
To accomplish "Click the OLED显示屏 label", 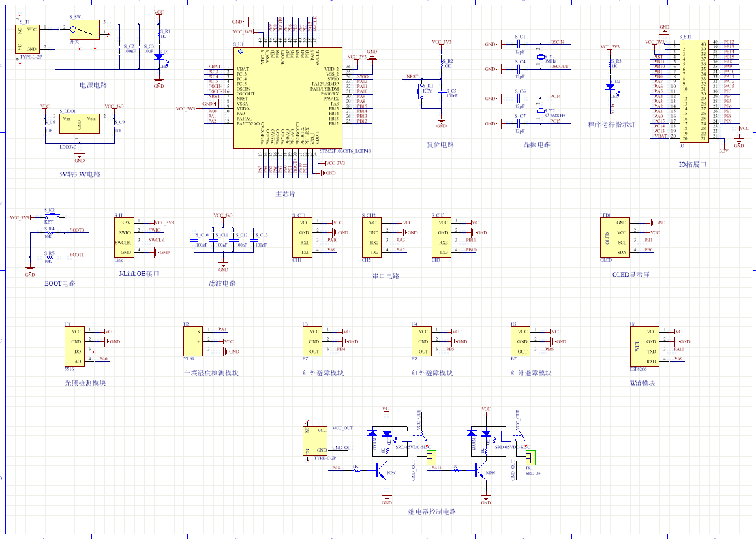I will point(631,275).
